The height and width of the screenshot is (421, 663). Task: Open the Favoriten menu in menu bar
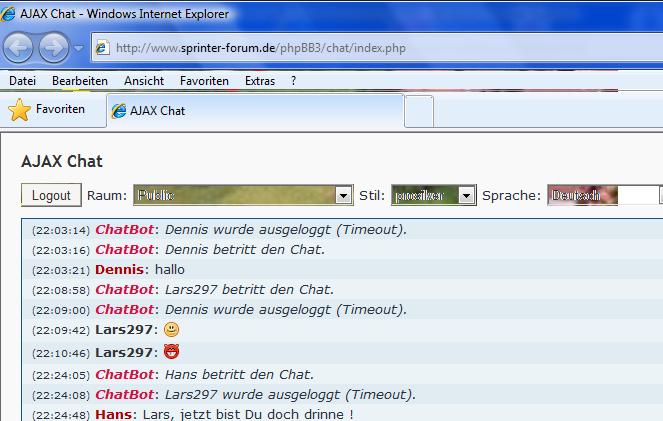pyautogui.click(x=204, y=81)
